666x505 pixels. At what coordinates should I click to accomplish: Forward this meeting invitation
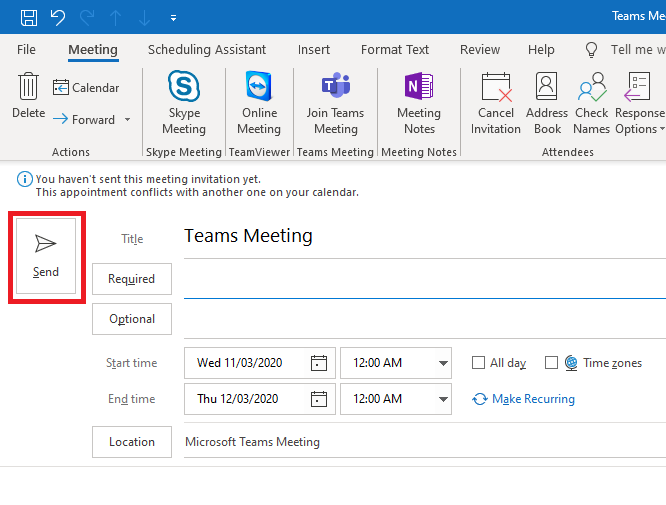coord(84,119)
